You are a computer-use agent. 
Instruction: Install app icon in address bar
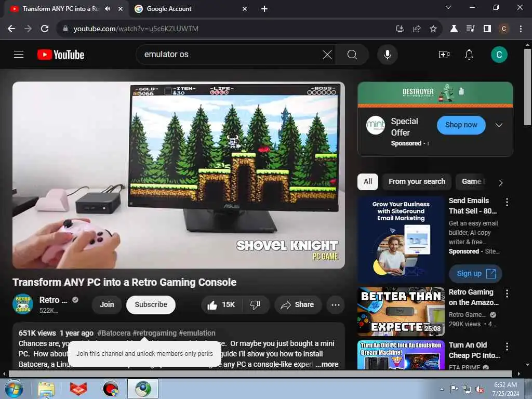(400, 29)
